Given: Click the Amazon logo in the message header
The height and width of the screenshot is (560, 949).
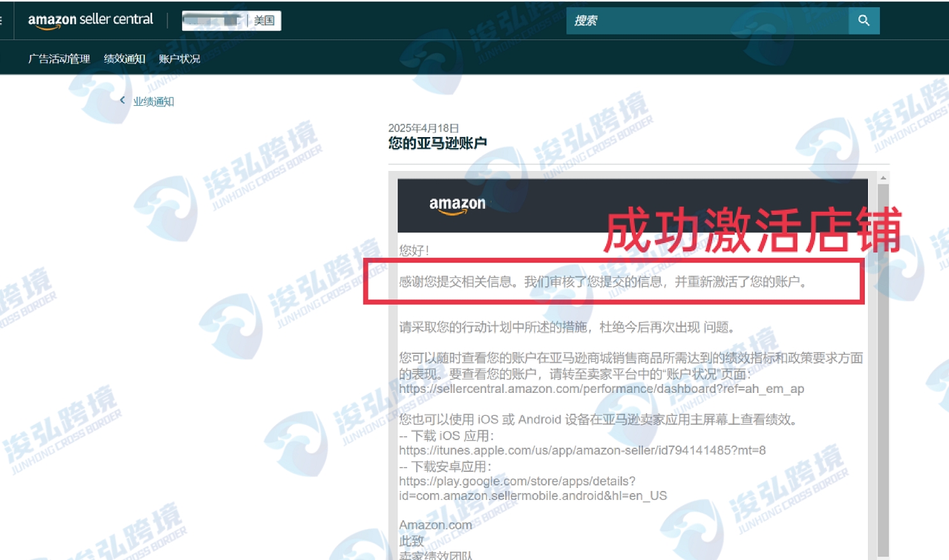Looking at the screenshot, I should point(457,205).
